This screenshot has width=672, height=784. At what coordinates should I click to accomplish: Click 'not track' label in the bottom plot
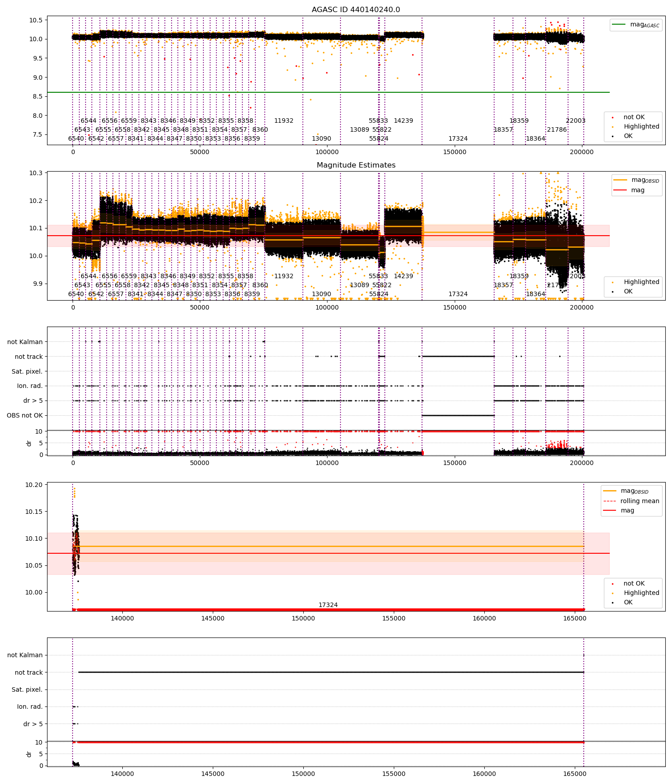(29, 672)
